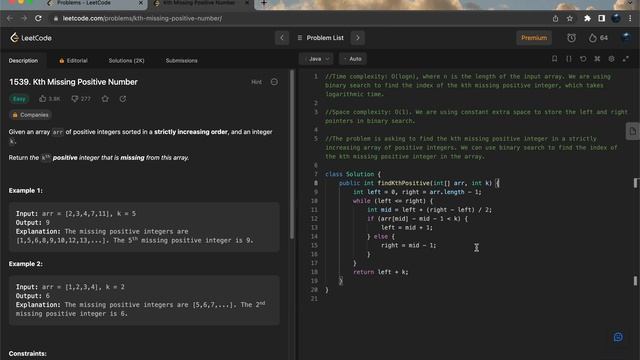Image resolution: width=640 pixels, height=360 pixels.
Task: Open the timer alarm clock icon
Action: tap(571, 38)
